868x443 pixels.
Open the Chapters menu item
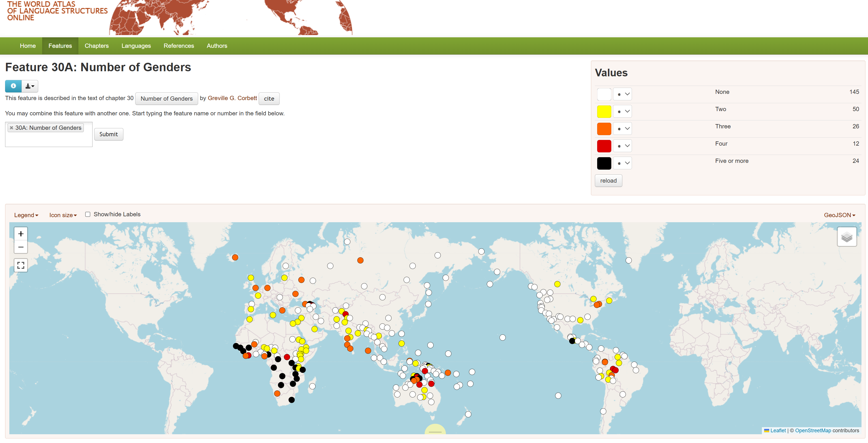(x=97, y=46)
